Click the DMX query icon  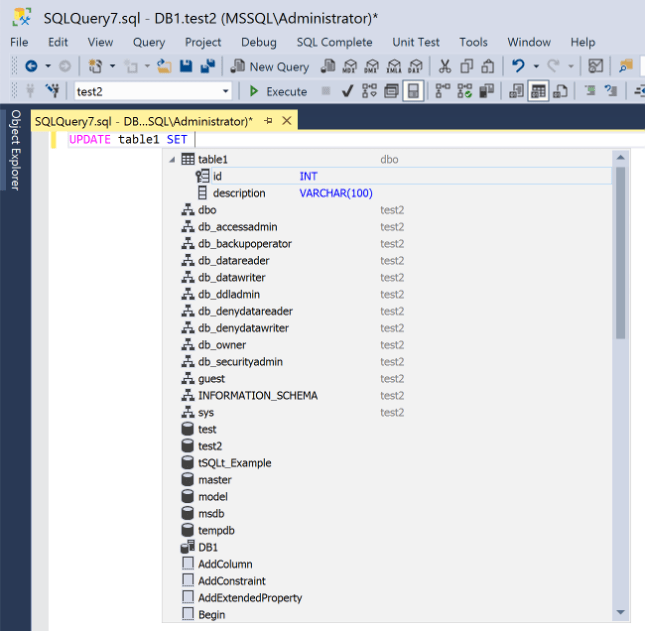372,66
